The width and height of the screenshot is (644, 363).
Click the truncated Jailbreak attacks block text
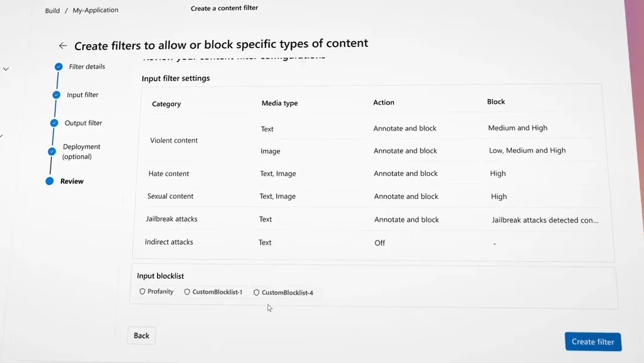[544, 220]
